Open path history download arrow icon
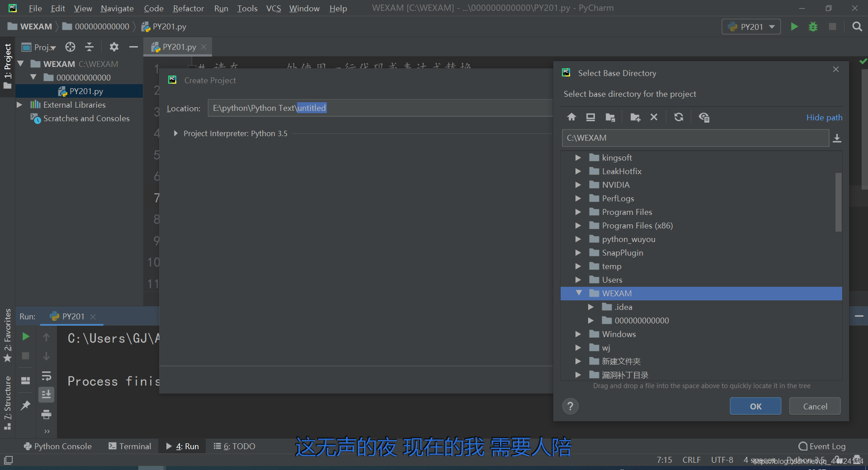The height and width of the screenshot is (470, 868). pos(837,138)
